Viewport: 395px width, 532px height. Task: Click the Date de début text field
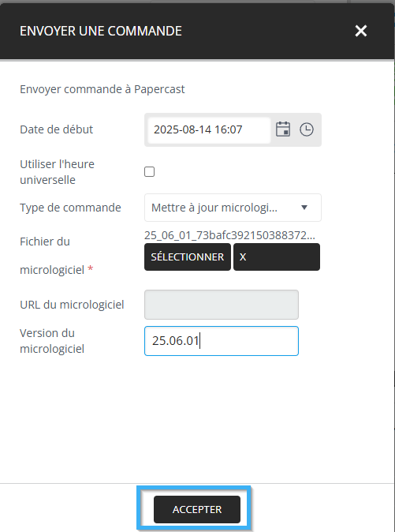click(x=209, y=129)
